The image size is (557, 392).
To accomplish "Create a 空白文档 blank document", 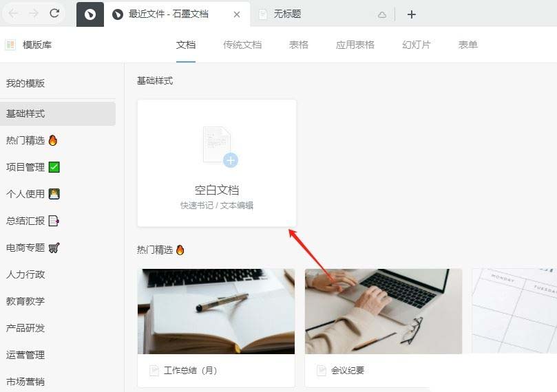I will (217, 163).
